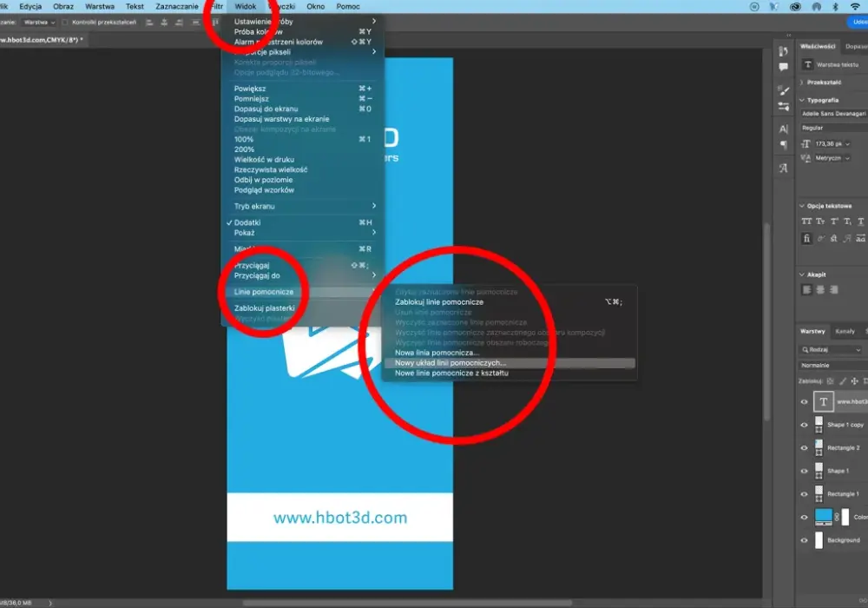Hide the www.hbot3d text layer
868x608 pixels.
pyautogui.click(x=805, y=402)
